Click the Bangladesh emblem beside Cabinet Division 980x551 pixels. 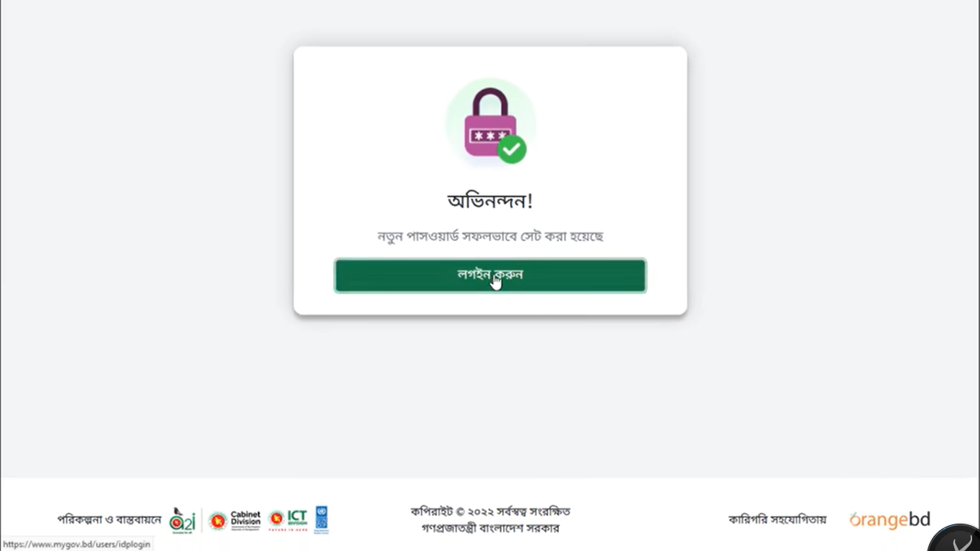tap(218, 521)
